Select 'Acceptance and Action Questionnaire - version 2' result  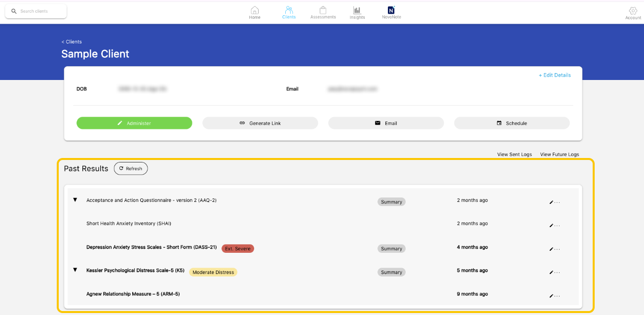tap(152, 200)
